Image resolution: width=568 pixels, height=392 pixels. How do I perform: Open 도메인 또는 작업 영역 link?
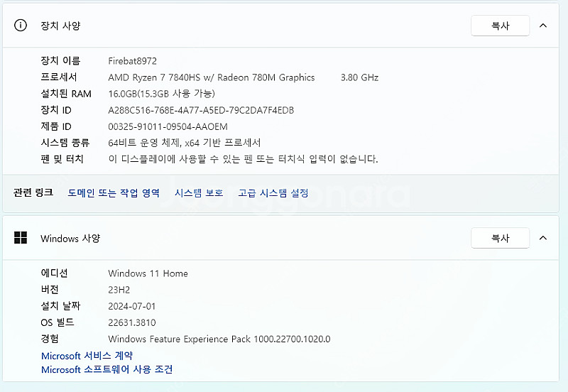click(x=114, y=192)
